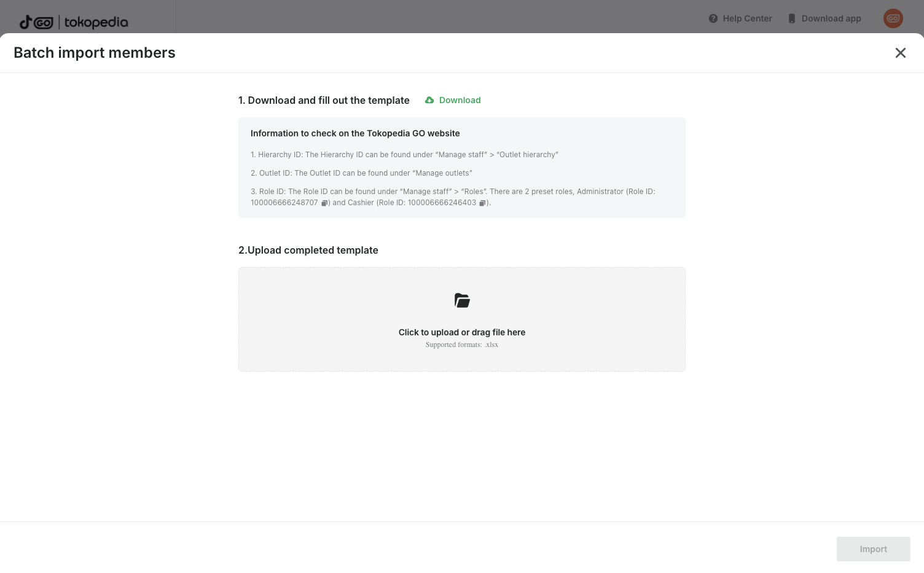This screenshot has width=924, height=573.
Task: Click the Download app phone icon
Action: coord(792,18)
